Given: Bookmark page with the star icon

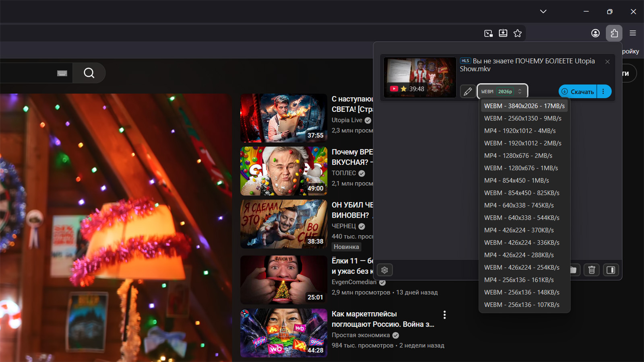Looking at the screenshot, I should [x=518, y=33].
